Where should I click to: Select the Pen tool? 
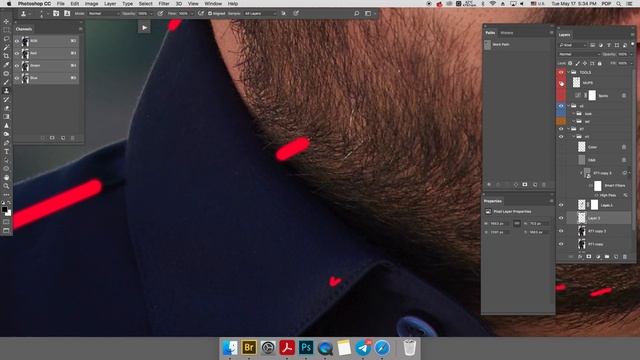coord(6,143)
